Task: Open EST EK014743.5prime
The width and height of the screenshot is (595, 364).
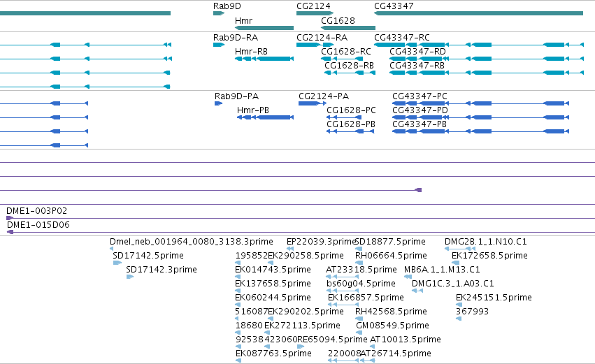Action: click(273, 270)
